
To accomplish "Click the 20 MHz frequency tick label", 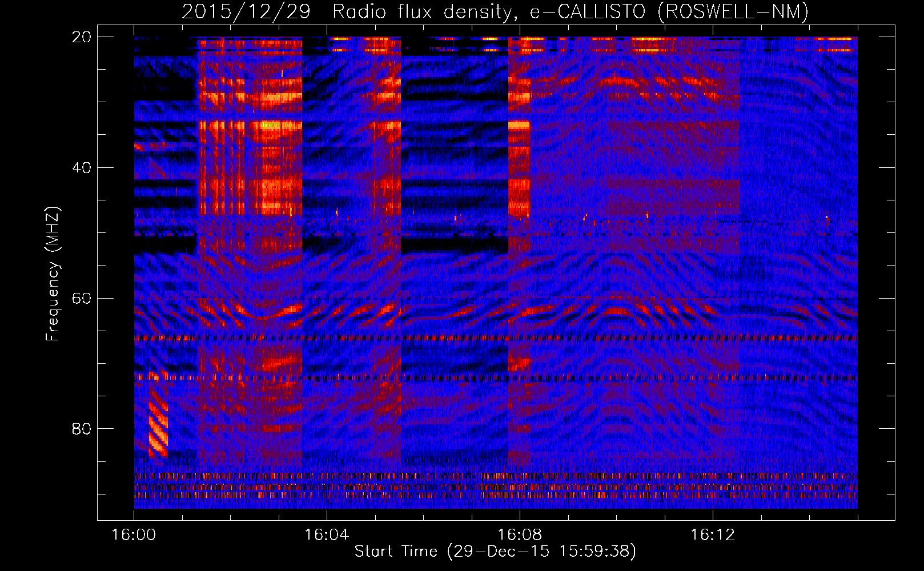I will [x=82, y=37].
